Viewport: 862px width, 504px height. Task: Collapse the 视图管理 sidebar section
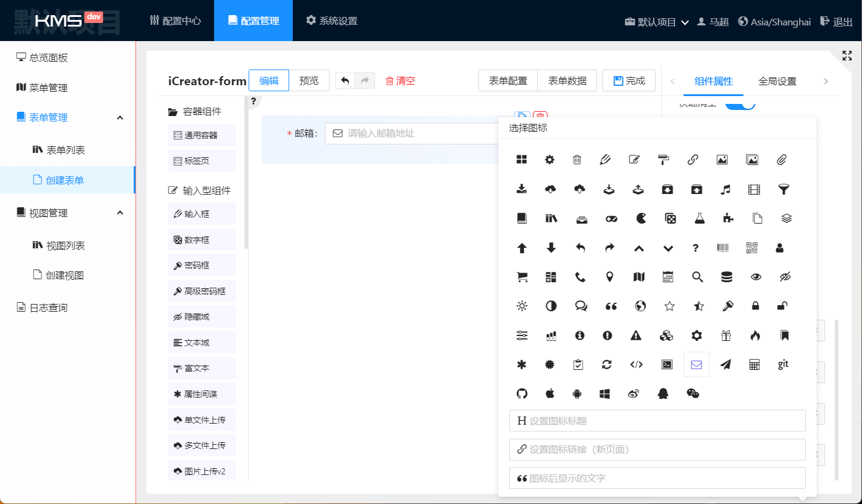pyautogui.click(x=120, y=213)
